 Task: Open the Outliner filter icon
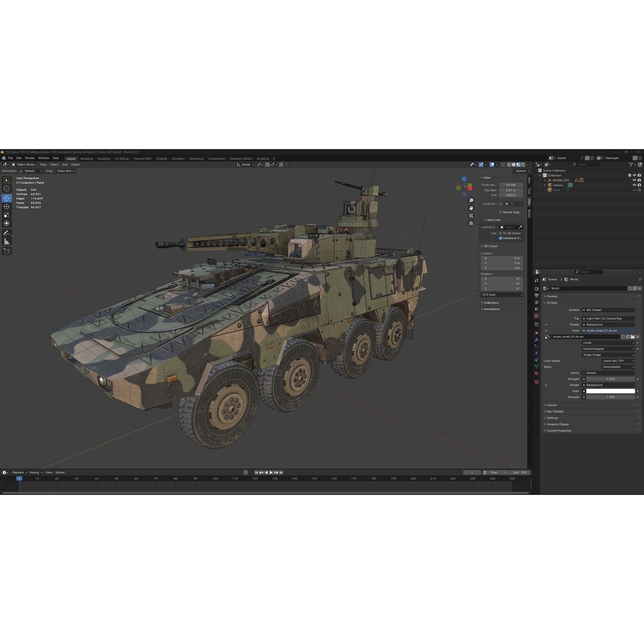pyautogui.click(x=631, y=165)
